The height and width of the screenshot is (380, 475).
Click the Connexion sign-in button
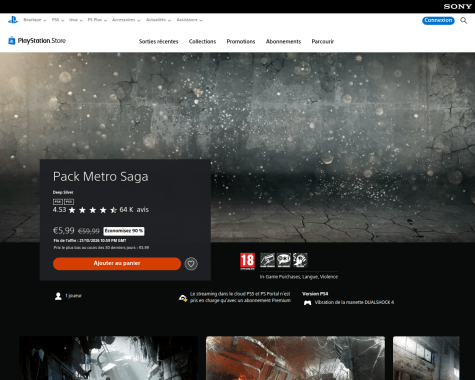[x=438, y=20]
